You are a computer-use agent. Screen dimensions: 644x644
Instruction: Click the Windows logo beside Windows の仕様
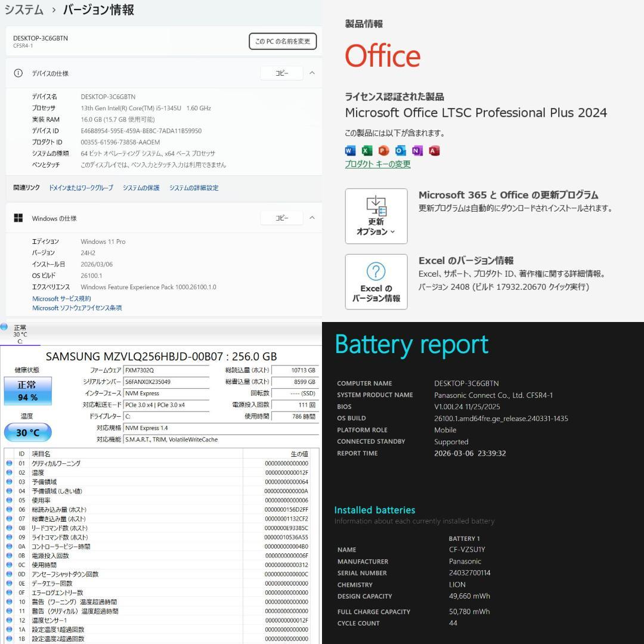point(18,218)
